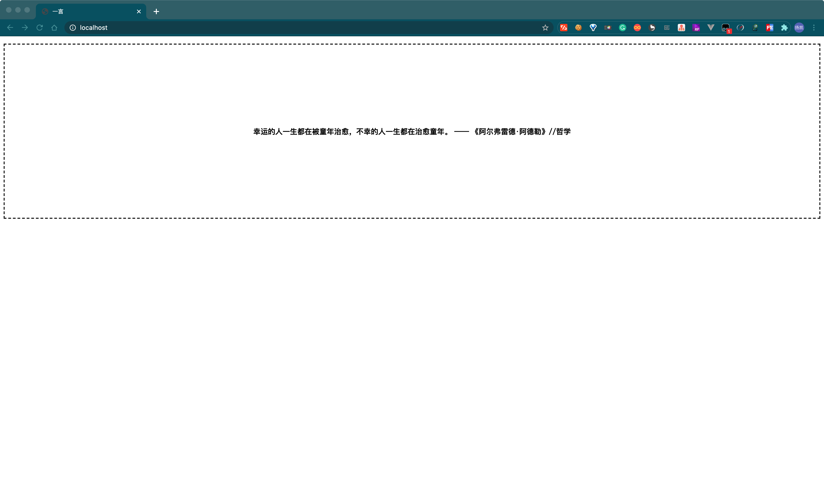Open the extensions puzzle-piece menu
Image resolution: width=824 pixels, height=504 pixels.
click(x=784, y=28)
